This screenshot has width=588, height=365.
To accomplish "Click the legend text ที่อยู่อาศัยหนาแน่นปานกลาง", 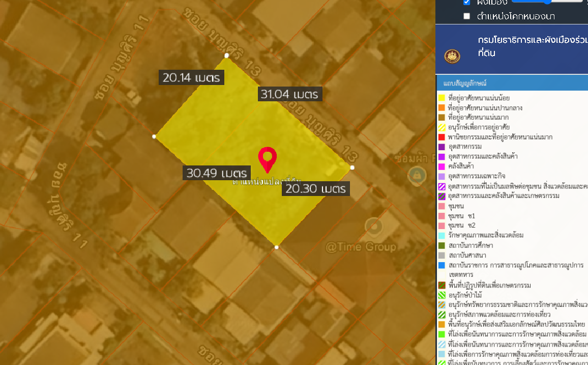I will pos(485,108).
